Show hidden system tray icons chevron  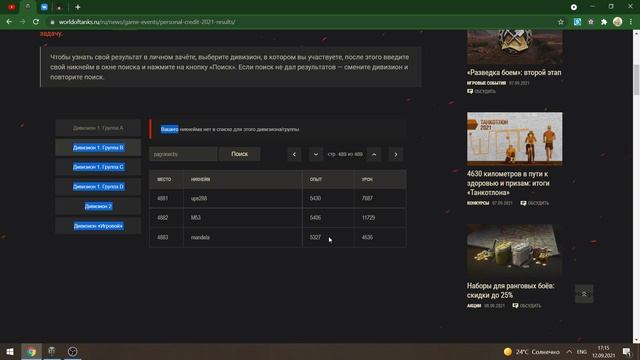click(x=569, y=351)
